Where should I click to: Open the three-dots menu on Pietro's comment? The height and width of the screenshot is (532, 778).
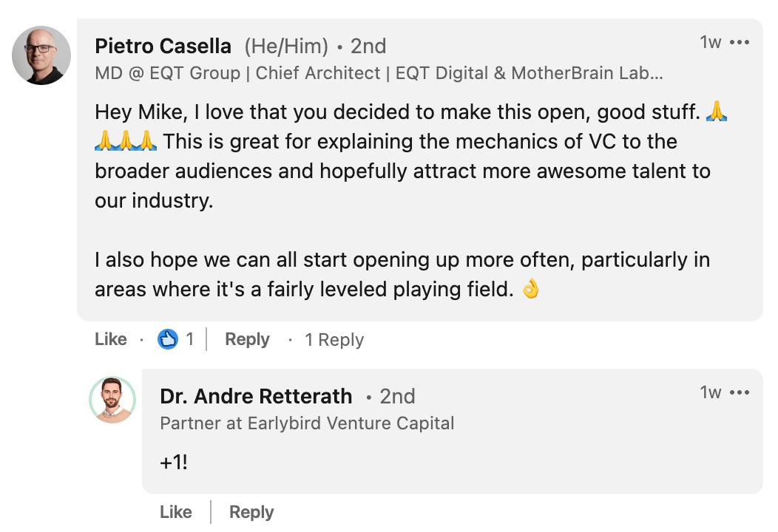point(740,43)
